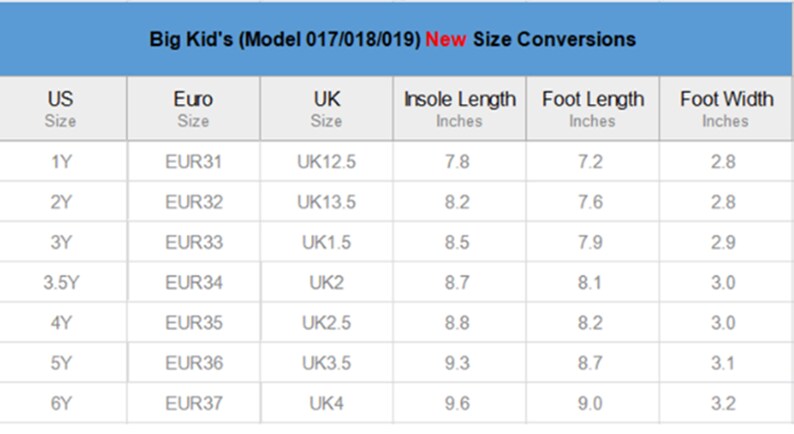Select the 3.5Y US size cell

pyautogui.click(x=63, y=283)
